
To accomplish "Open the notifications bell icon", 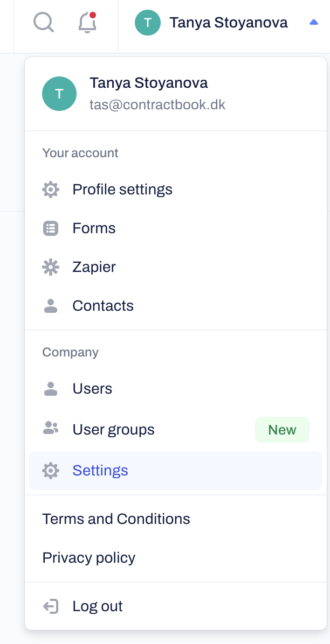I will (x=87, y=23).
